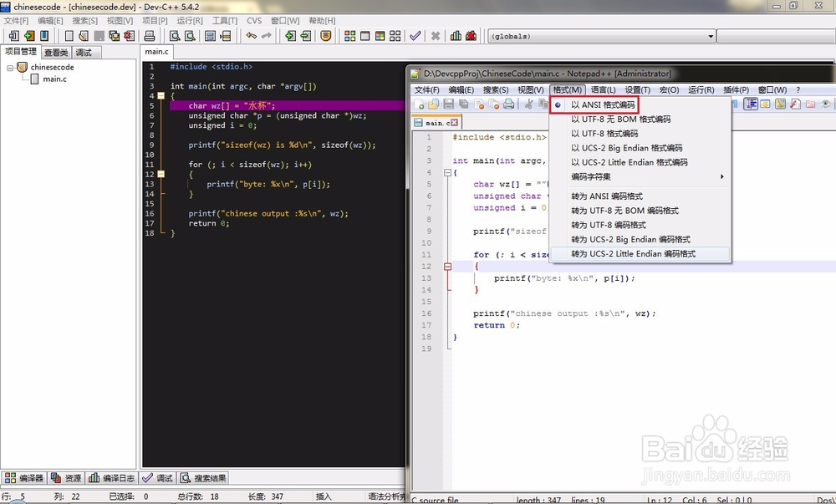Select '以 ANSI 格式编码' encoding option
Viewport: 836px width, 504px height.
[x=603, y=105]
